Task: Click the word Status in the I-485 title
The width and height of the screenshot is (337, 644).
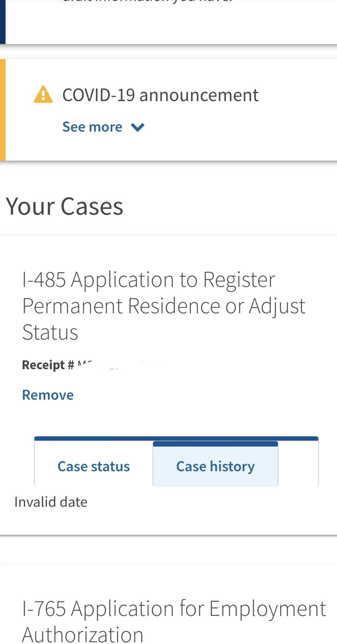Action: pos(50,332)
